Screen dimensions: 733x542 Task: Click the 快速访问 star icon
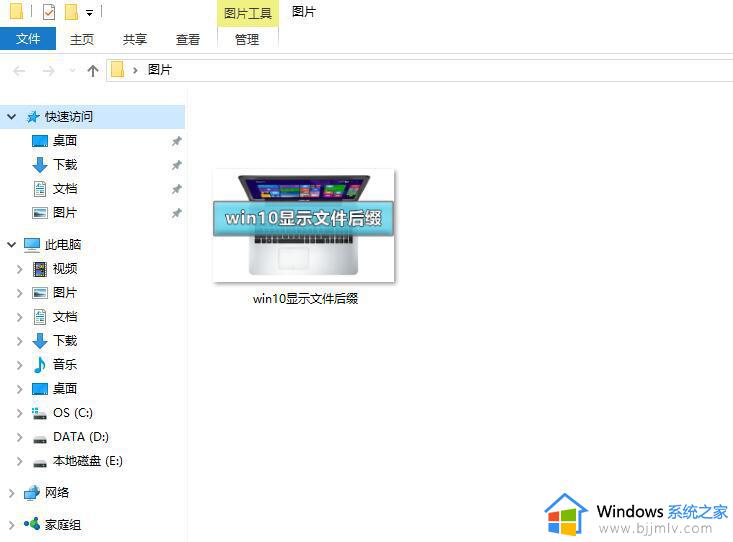point(33,117)
